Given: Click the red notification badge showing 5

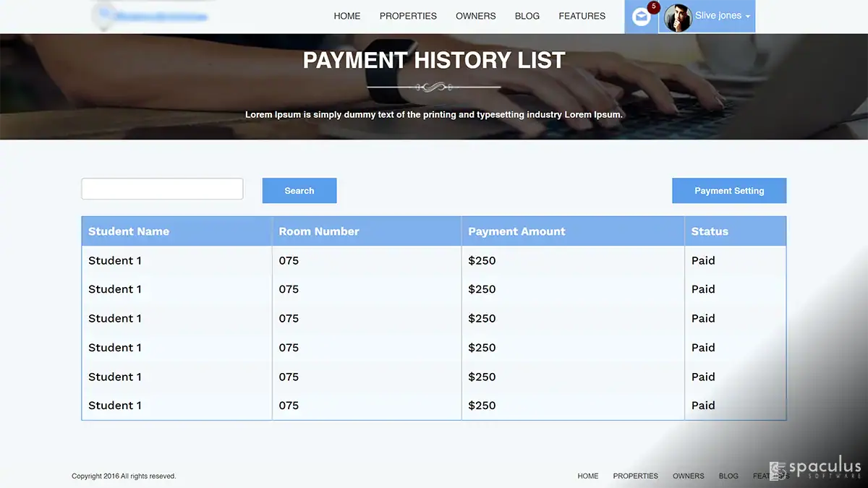Looking at the screenshot, I should (654, 7).
